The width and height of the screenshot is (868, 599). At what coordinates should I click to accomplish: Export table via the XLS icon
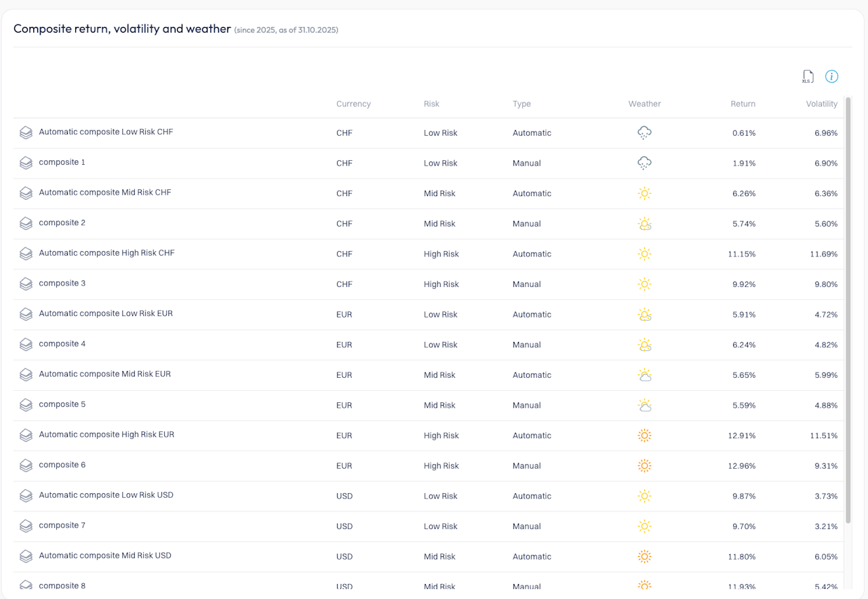(x=807, y=77)
